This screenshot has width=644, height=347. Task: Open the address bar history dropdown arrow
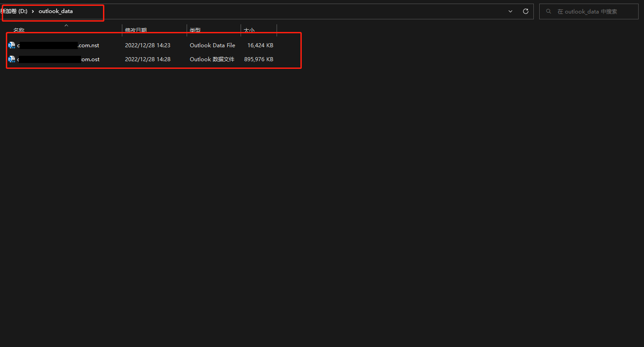pyautogui.click(x=510, y=11)
